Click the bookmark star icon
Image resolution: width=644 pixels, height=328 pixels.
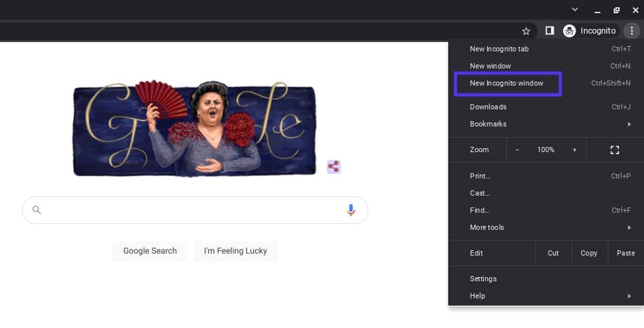pos(526,31)
